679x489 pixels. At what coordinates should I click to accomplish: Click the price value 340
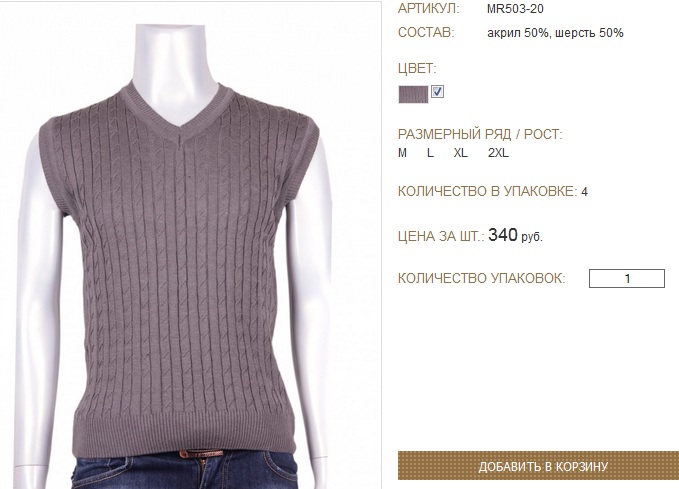click(x=503, y=235)
